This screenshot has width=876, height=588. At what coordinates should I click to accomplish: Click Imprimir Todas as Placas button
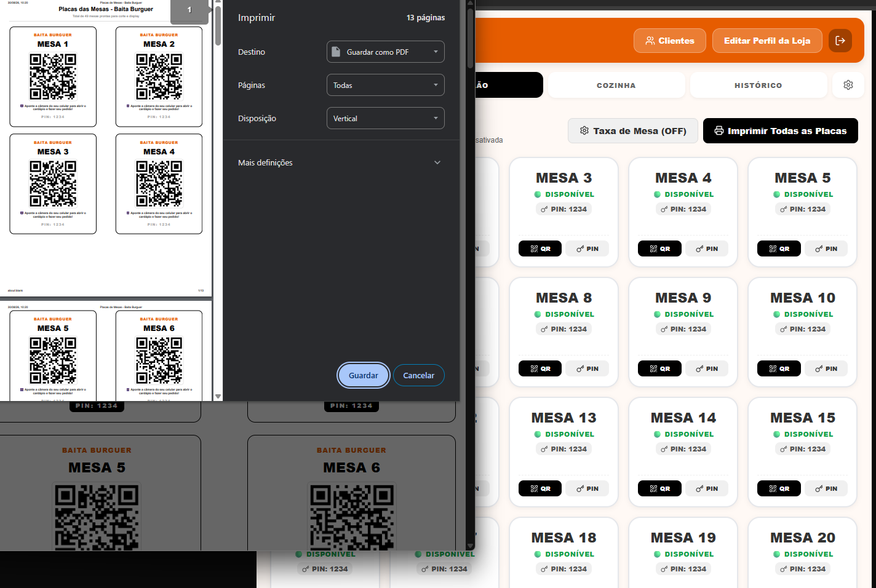tap(781, 130)
